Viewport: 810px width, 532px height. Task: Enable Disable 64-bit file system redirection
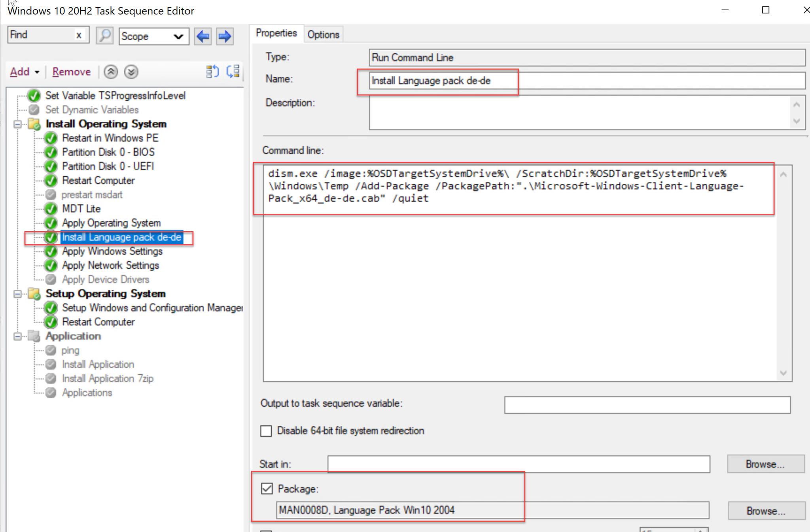click(266, 431)
